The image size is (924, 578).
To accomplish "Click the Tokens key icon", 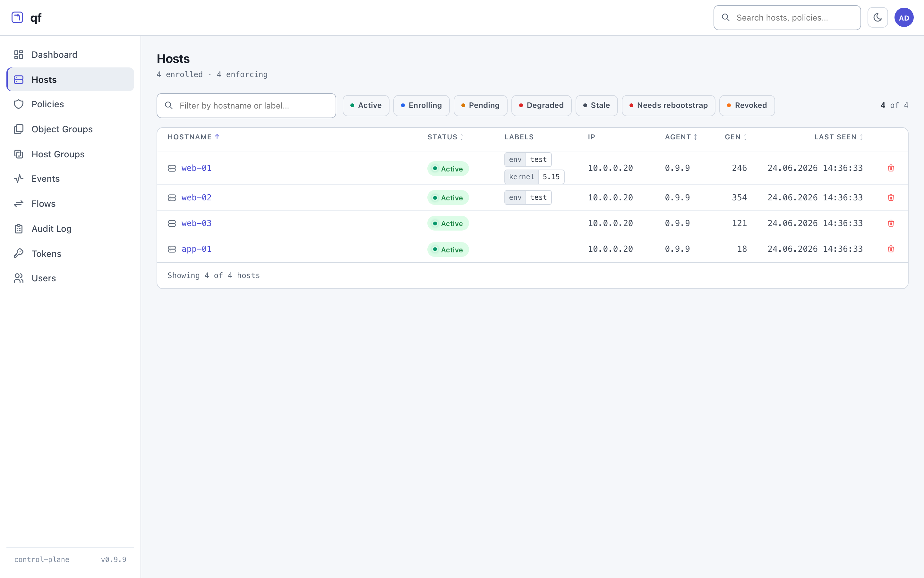I will (x=19, y=253).
